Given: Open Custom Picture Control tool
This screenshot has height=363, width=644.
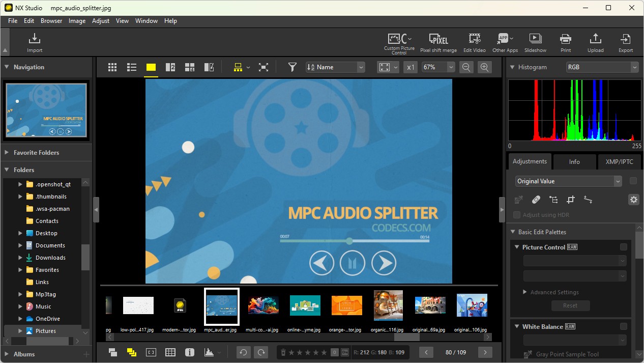Looking at the screenshot, I should point(399,43).
